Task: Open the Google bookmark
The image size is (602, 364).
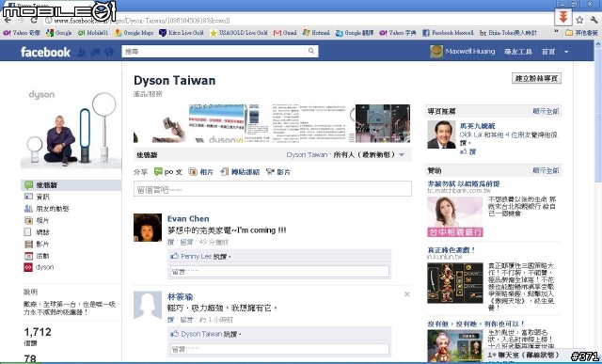Action: click(x=58, y=33)
